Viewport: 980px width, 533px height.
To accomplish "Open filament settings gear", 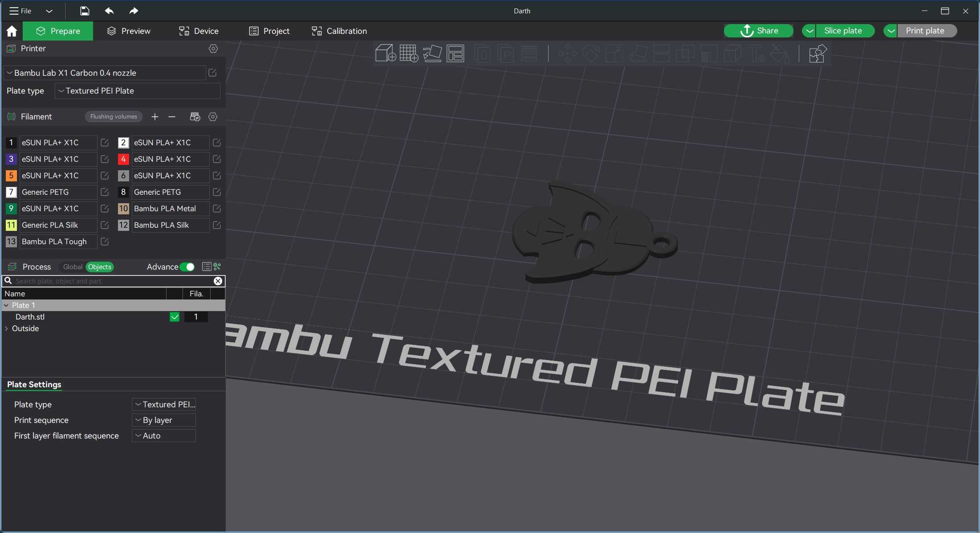I will [213, 117].
